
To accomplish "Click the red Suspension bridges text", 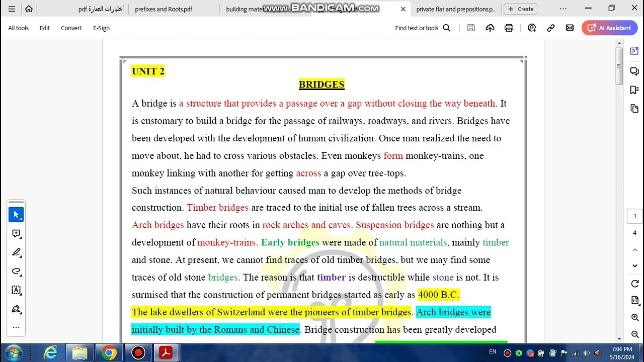I will 394,225.
